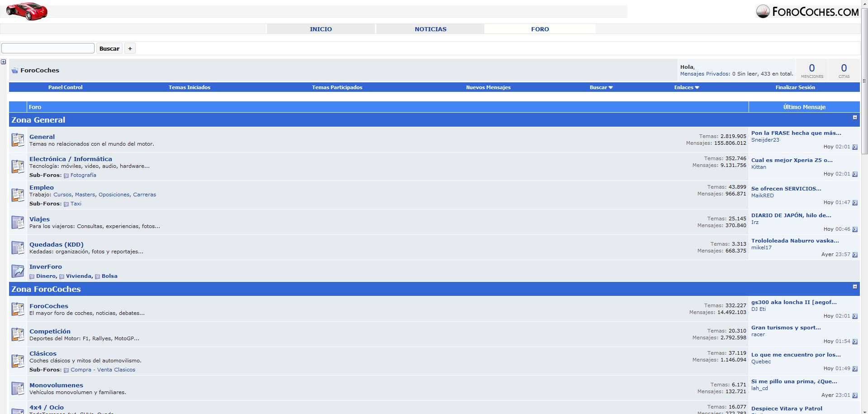Open the Bolsa sub-forum link
Viewport: 868px width, 414px height.
[x=109, y=276]
